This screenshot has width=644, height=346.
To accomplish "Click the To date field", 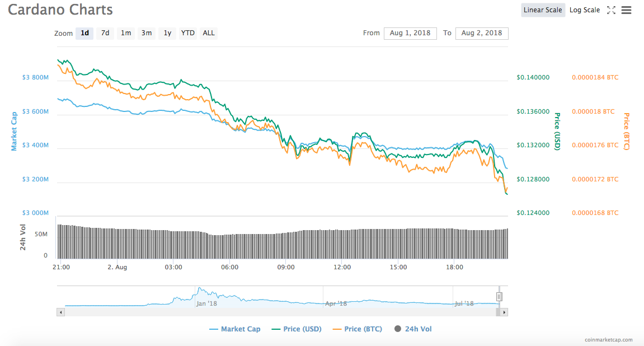I will click(482, 33).
